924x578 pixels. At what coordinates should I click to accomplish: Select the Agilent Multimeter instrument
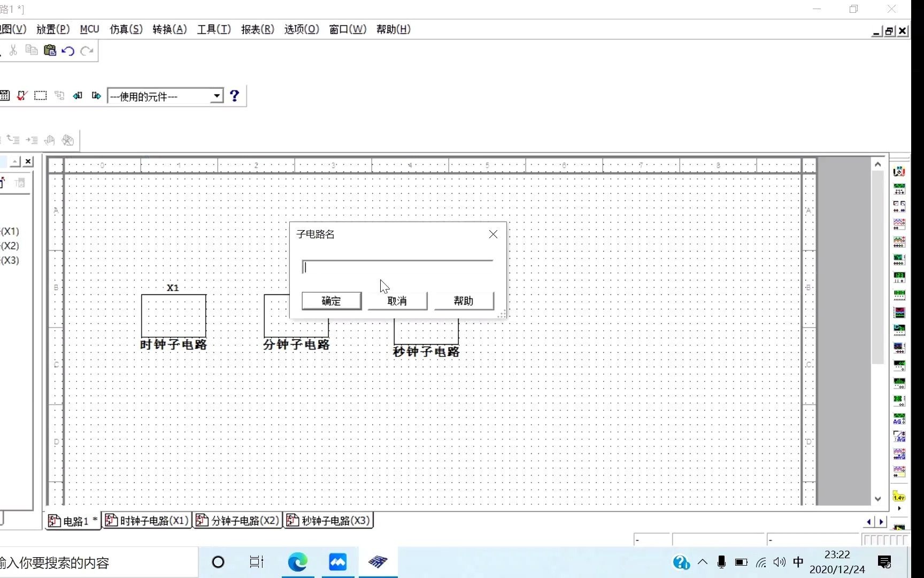point(899,436)
